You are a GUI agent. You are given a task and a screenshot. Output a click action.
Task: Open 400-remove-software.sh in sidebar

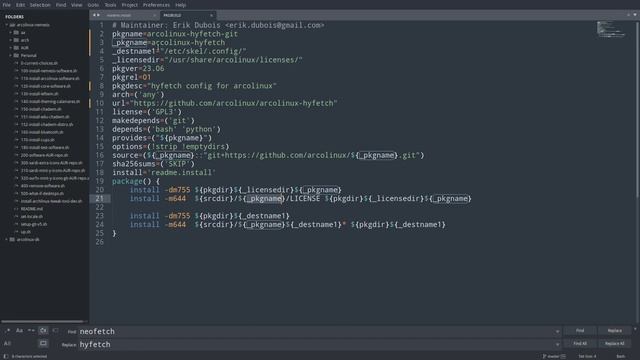click(42, 186)
